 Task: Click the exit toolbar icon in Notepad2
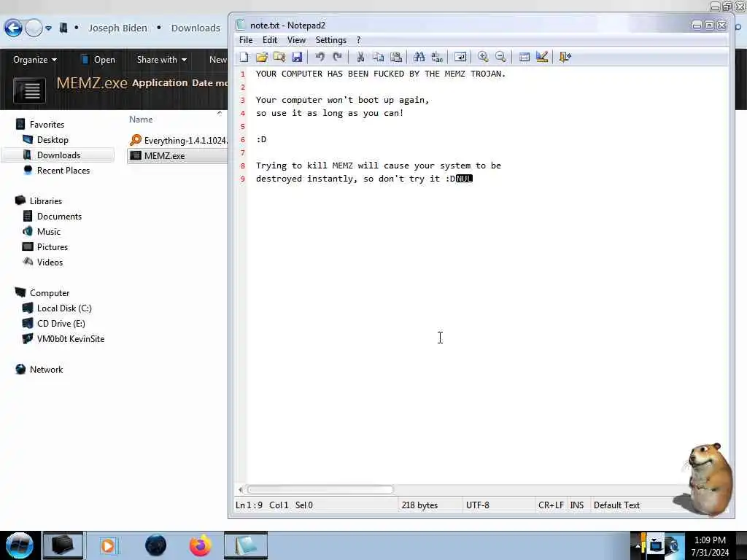(565, 57)
